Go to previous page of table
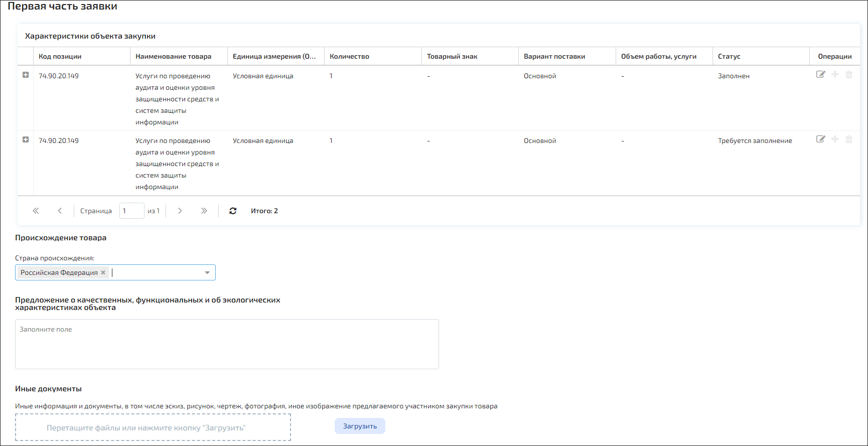The image size is (868, 446). pos(60,211)
